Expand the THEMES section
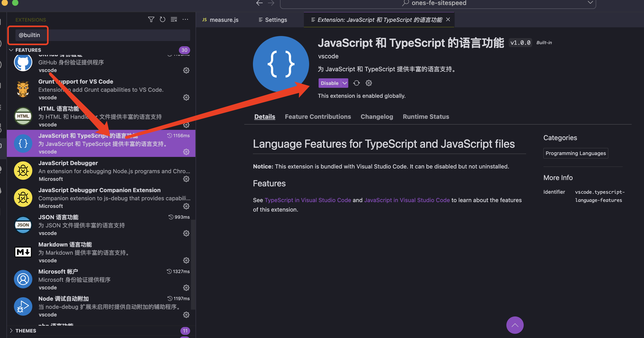The image size is (644, 338). [11, 331]
